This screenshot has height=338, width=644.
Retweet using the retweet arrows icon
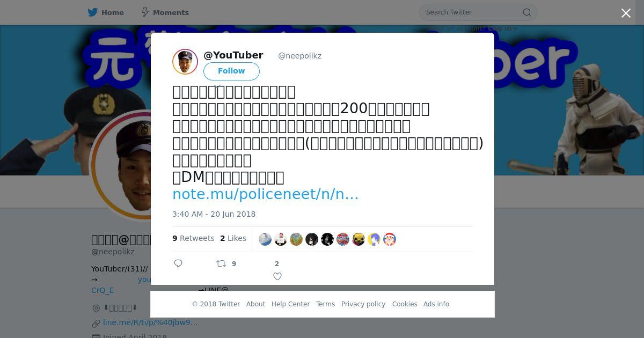point(221,263)
